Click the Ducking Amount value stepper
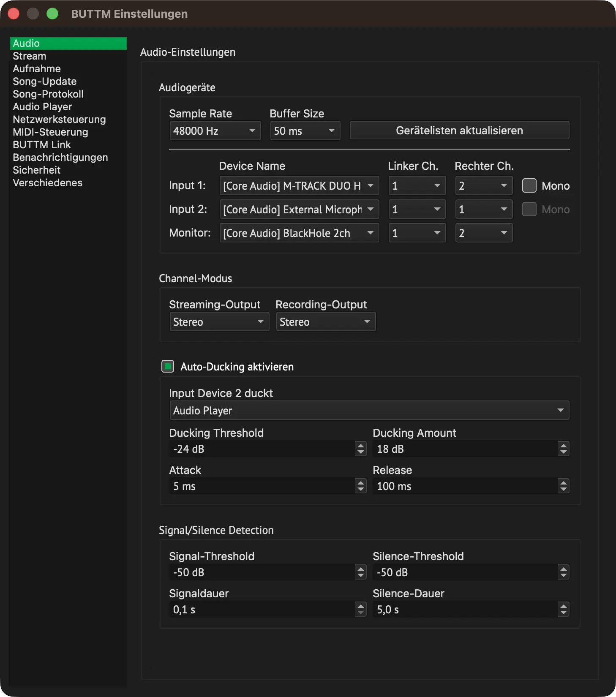616x697 pixels. tap(563, 449)
